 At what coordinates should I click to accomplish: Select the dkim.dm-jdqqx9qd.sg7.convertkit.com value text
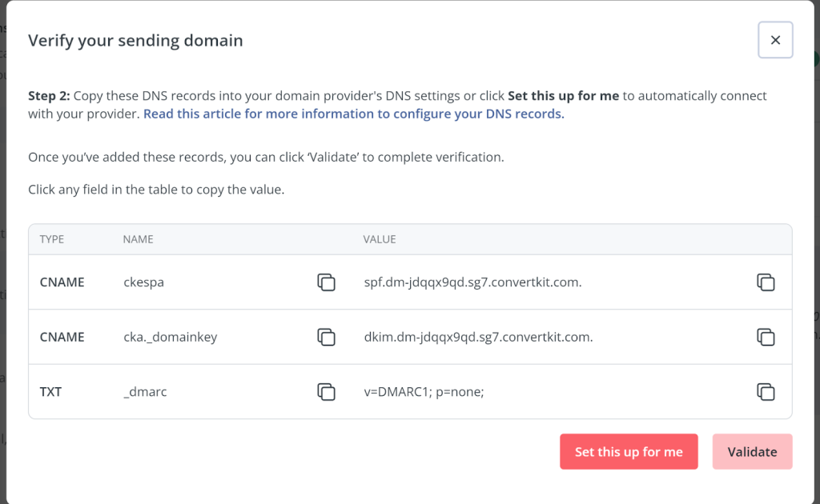click(x=478, y=337)
